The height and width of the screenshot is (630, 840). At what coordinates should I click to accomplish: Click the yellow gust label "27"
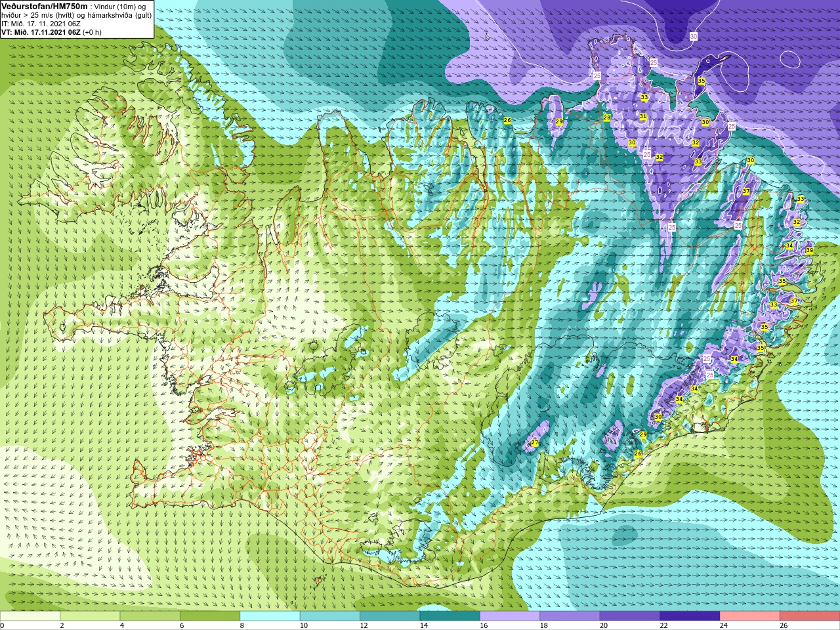535,443
